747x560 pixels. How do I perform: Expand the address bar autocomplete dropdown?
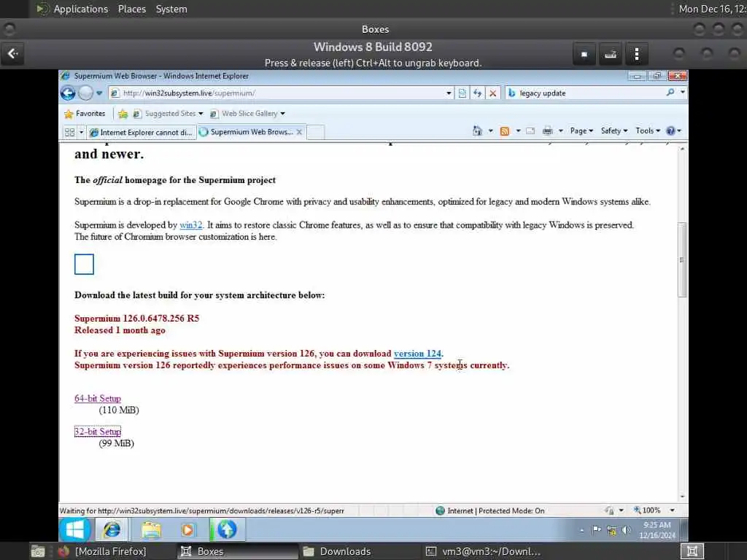point(449,93)
